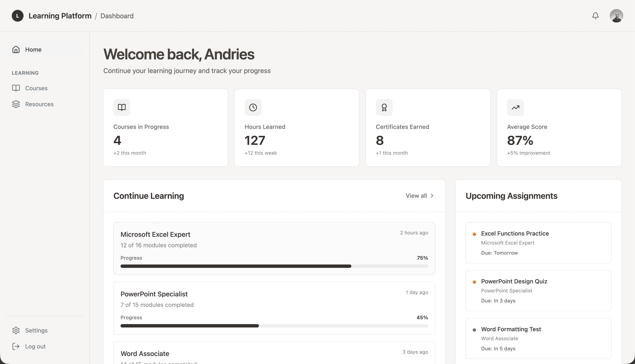Open the Dashboard breadcrumb link
The height and width of the screenshot is (364, 635).
pyautogui.click(x=117, y=16)
